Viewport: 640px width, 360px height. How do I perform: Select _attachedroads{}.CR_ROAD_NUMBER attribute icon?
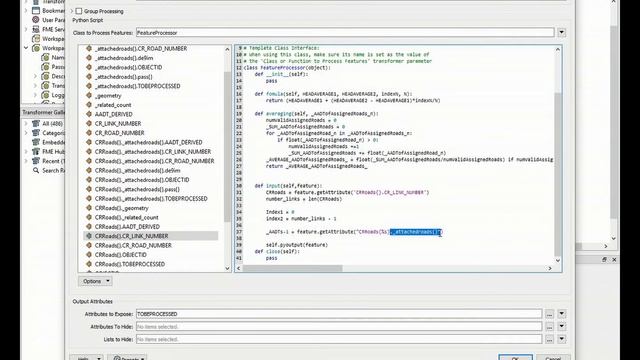[x=89, y=48]
